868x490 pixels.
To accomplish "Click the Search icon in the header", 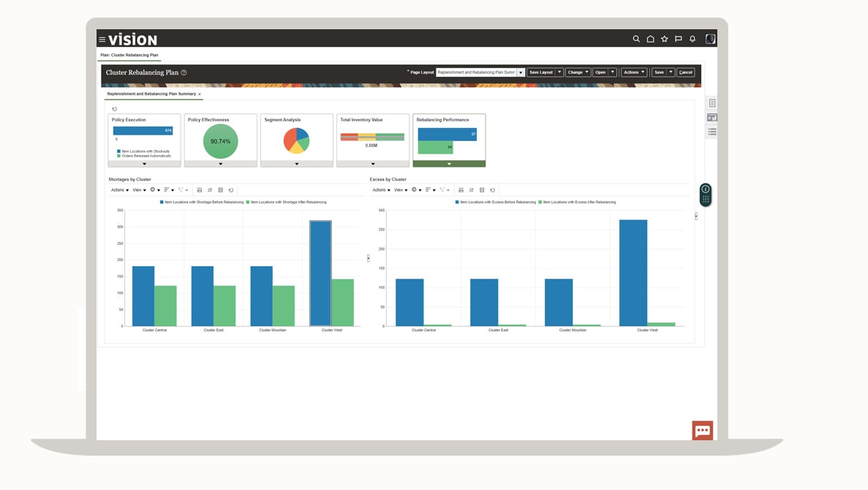I will (635, 38).
